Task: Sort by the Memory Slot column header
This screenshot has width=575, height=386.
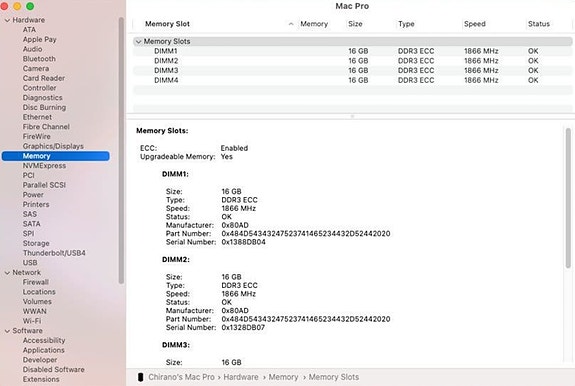Action: click(167, 24)
